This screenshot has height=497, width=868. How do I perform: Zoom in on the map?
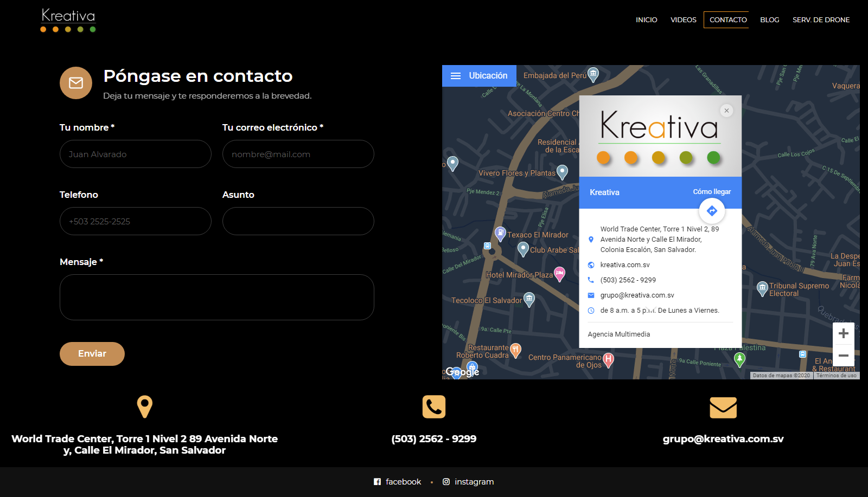(x=843, y=333)
